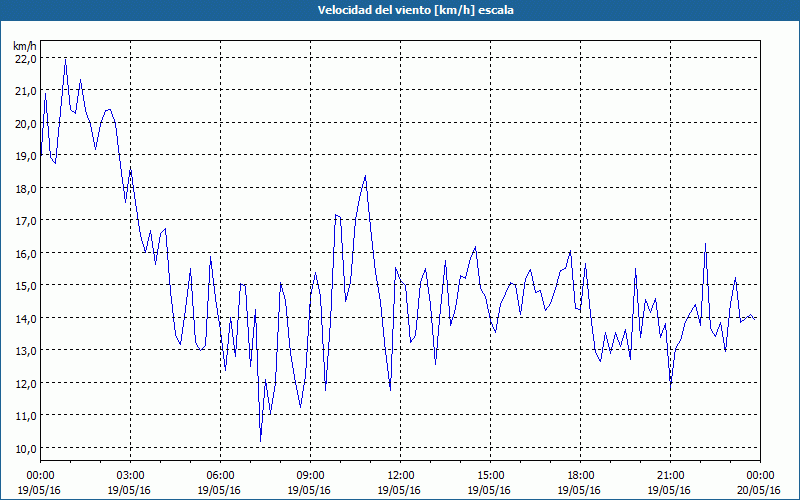Click the 14,0 y-axis value

coord(26,319)
